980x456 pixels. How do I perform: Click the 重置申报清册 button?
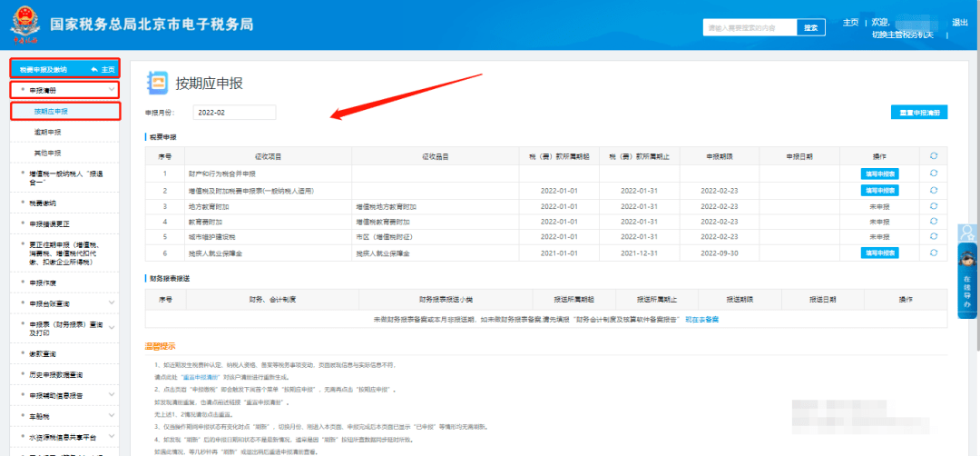918,113
